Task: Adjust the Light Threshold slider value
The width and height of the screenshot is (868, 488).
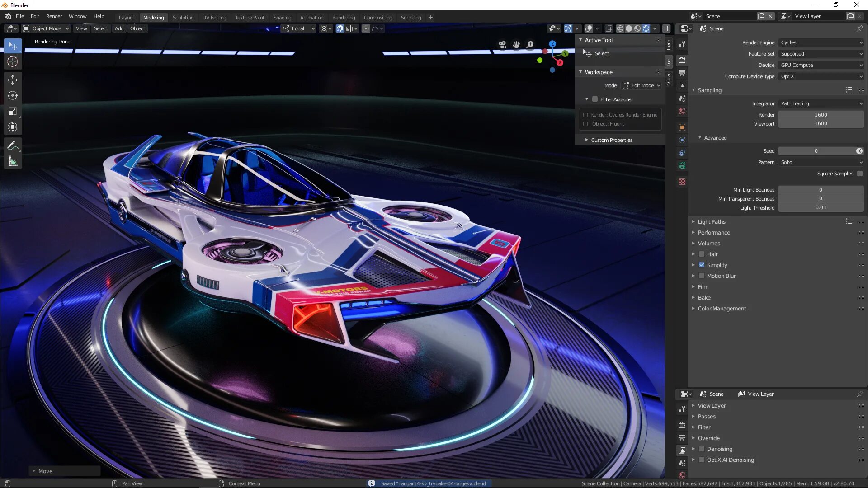Action: click(x=821, y=207)
